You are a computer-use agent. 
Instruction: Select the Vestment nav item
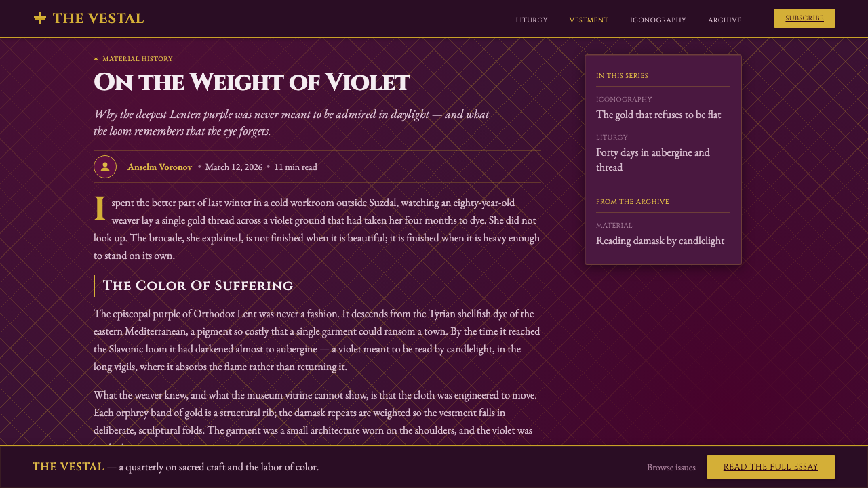(x=589, y=20)
